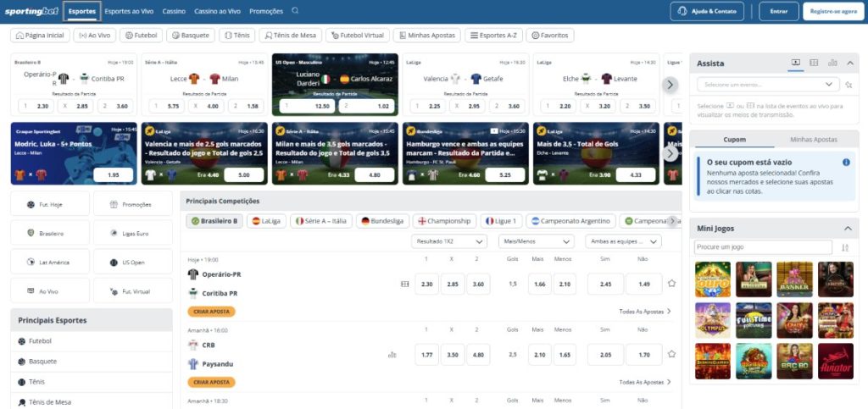The width and height of the screenshot is (868, 409).
Task: Select the Série A – Itália competition tab
Action: click(321, 221)
